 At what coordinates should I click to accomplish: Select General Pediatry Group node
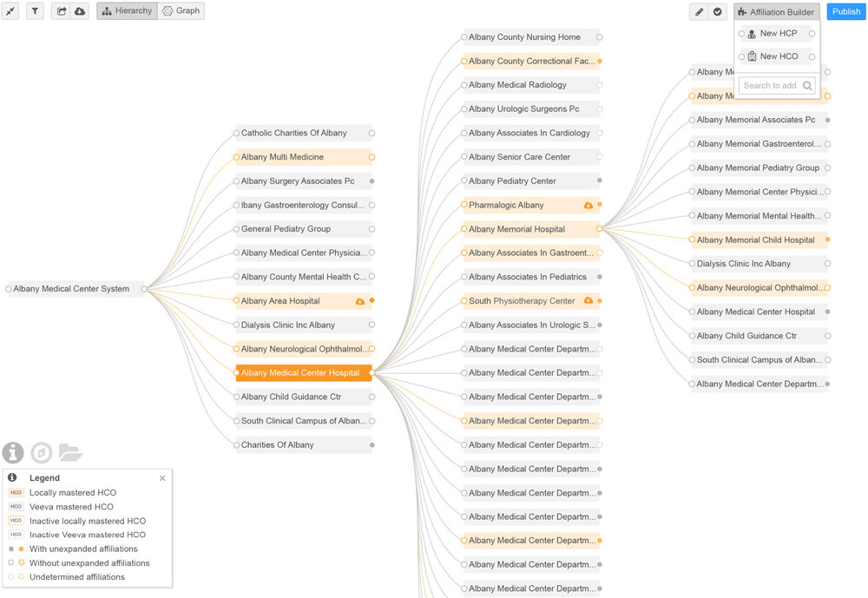click(304, 229)
